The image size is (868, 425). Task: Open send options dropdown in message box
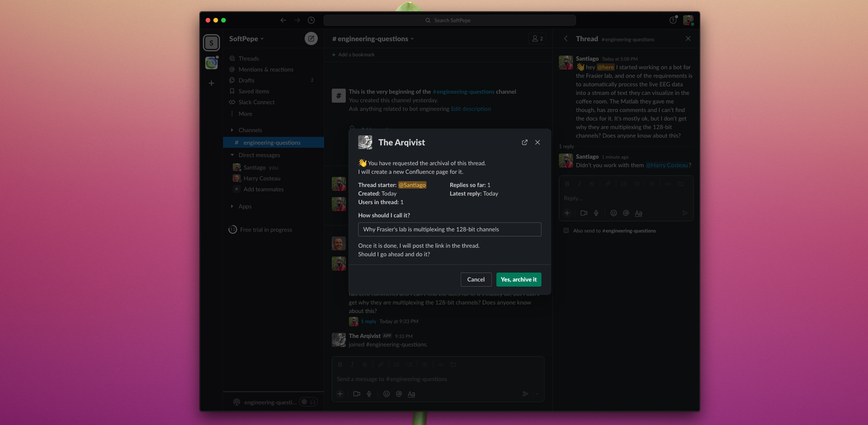point(537,394)
